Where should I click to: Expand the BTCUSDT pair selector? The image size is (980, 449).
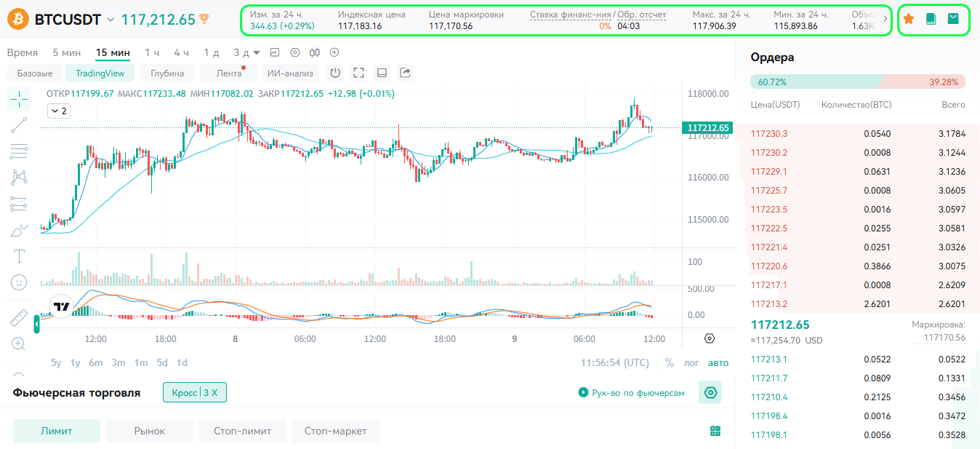tap(111, 20)
